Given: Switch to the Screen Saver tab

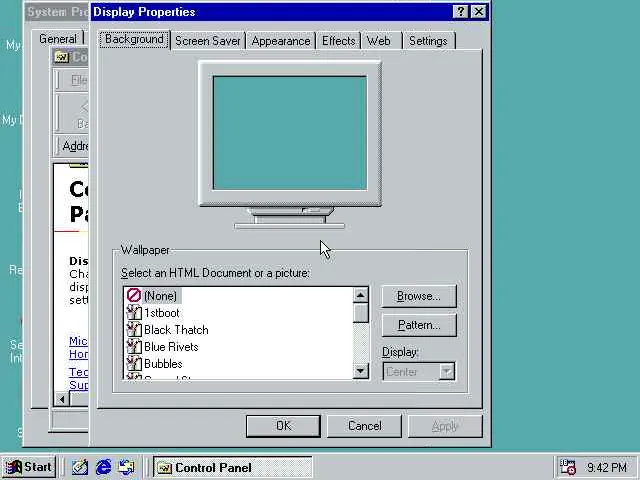Looking at the screenshot, I should 208,41.
